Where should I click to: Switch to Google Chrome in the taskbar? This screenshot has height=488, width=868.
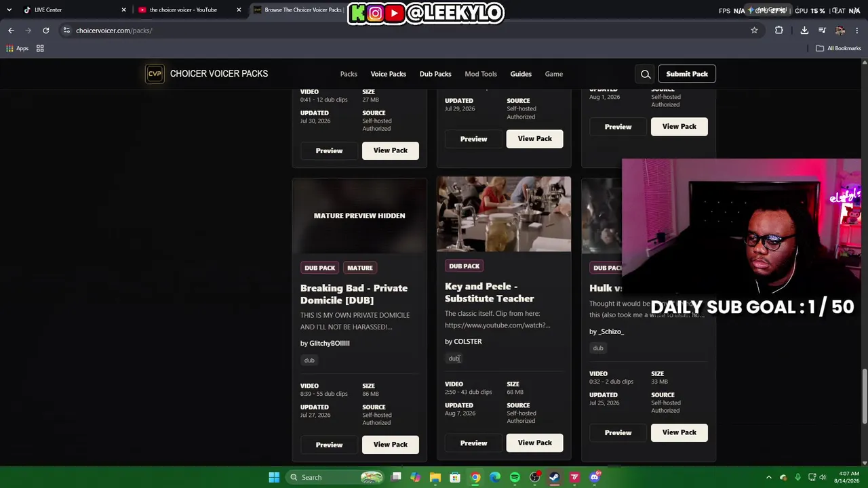475,477
